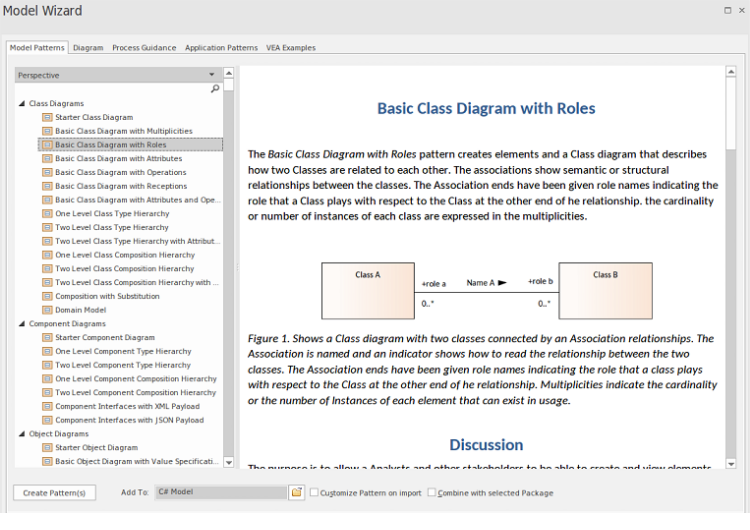Collapse the Component Diagrams group
This screenshot has height=530, width=750.
[22, 324]
